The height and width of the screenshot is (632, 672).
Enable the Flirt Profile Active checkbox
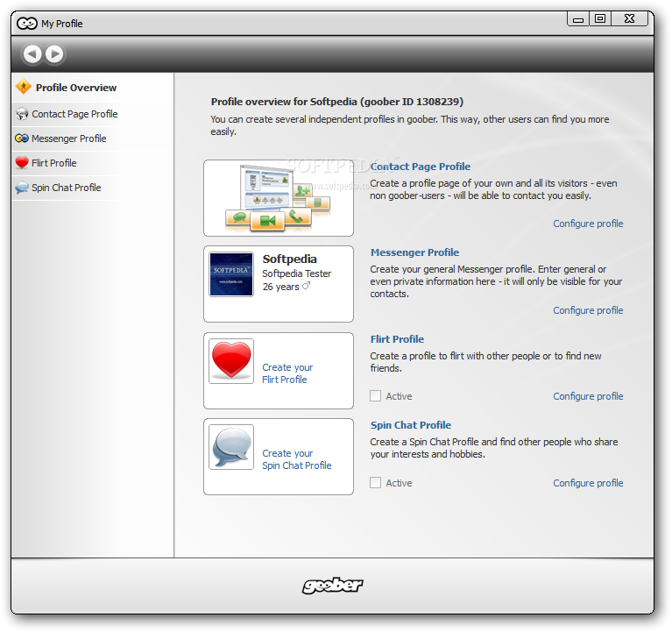click(376, 395)
